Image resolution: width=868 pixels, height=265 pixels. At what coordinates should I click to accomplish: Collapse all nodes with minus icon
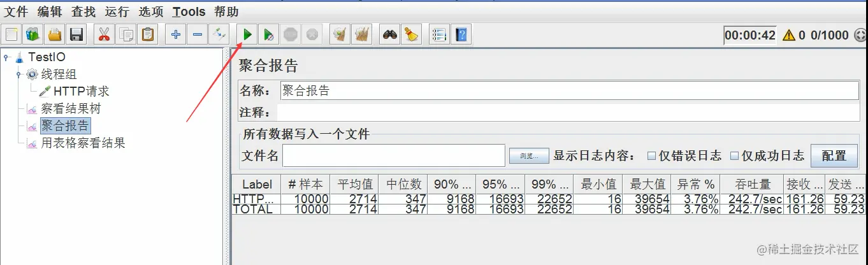198,34
